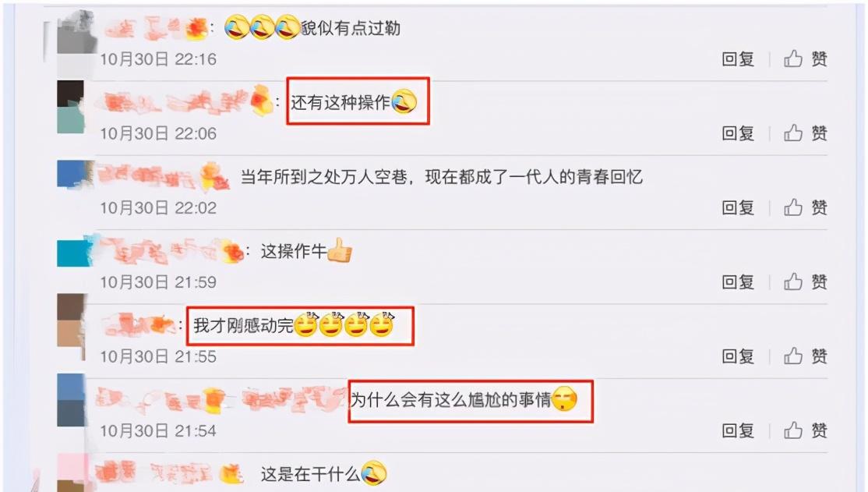Click the highlighted comment 还有这种操作
868x492 pixels.
coord(358,101)
